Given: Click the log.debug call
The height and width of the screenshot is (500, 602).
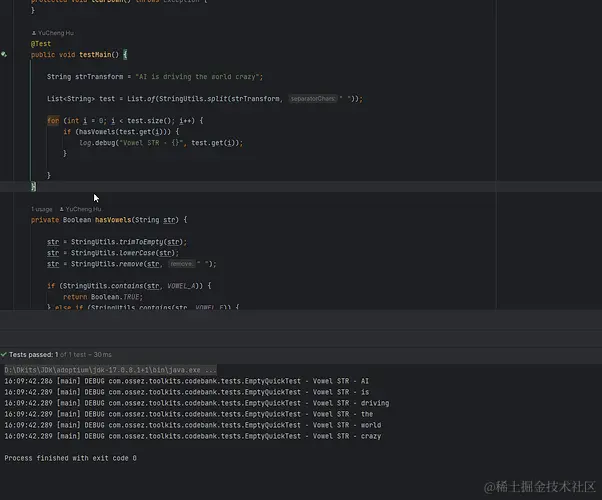Looking at the screenshot, I should click(97, 143).
